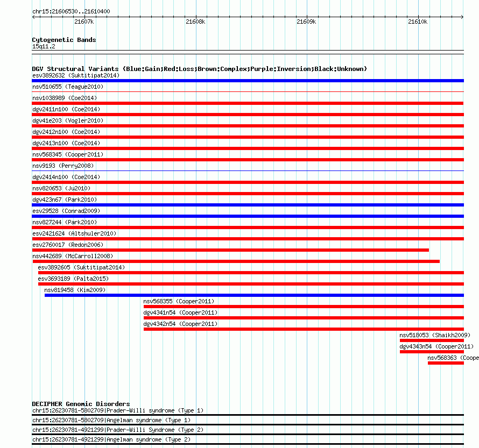This screenshot has width=479, height=448.
Task: Select the blue bar under dgv423n67
Action: (248, 205)
